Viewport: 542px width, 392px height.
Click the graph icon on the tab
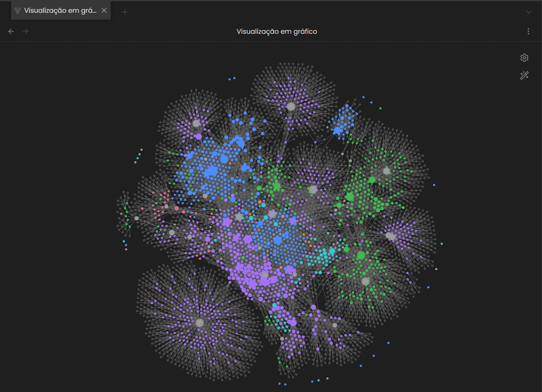(x=18, y=11)
